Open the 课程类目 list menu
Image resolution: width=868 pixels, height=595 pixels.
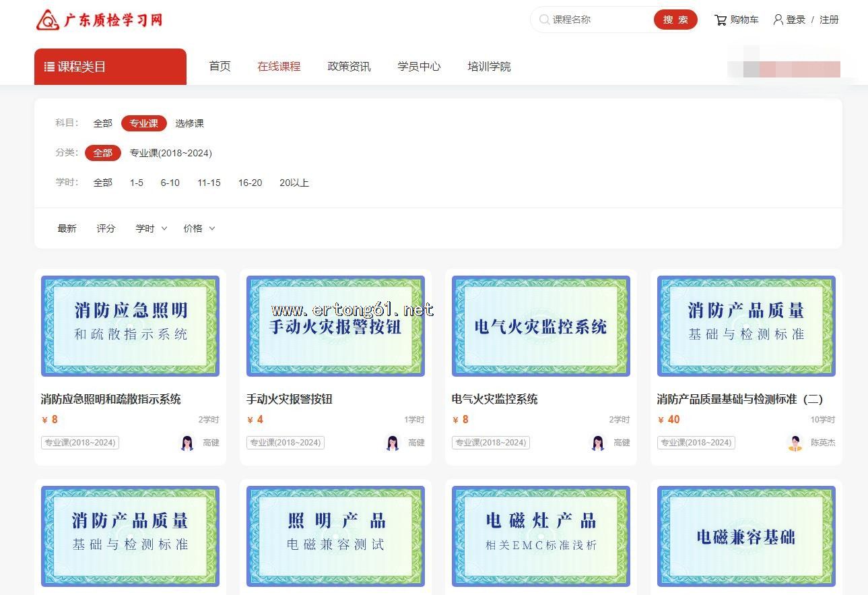110,67
